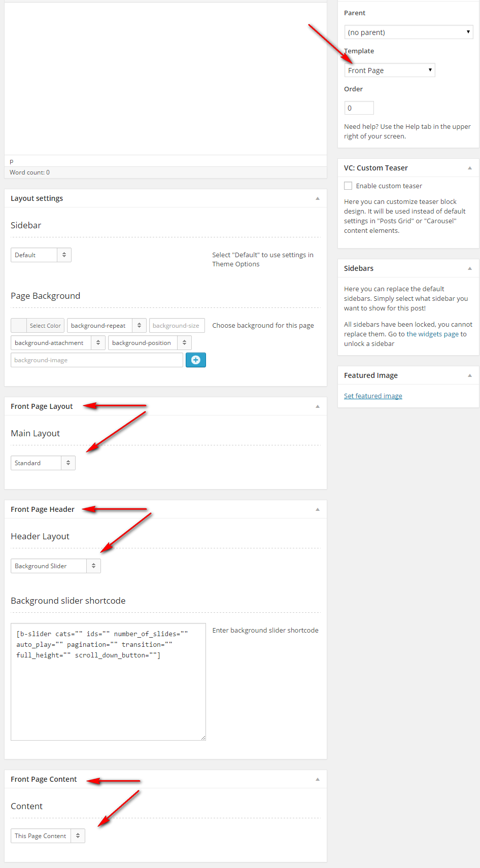Collapse the Sidebars panel arrow
Image resolution: width=480 pixels, height=868 pixels.
click(470, 268)
